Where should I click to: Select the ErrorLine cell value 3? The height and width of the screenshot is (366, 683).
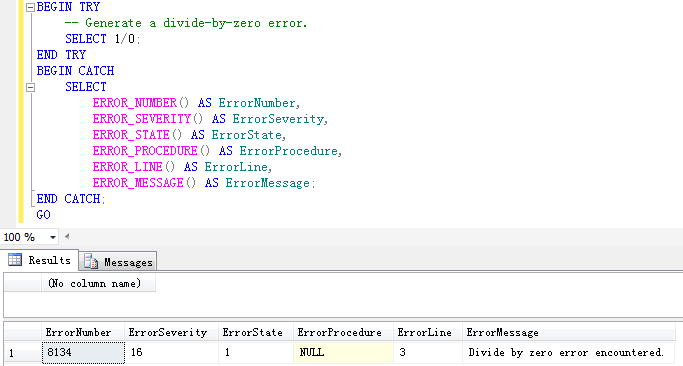click(x=428, y=352)
